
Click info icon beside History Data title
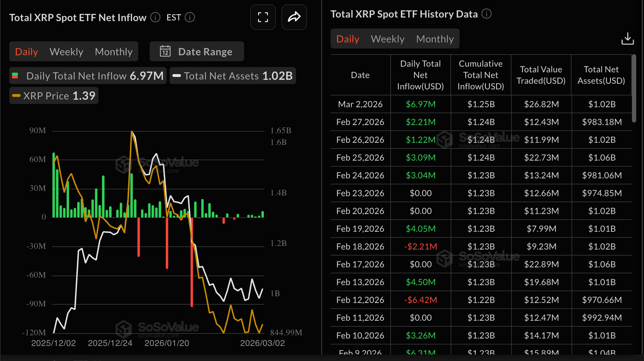pos(486,14)
